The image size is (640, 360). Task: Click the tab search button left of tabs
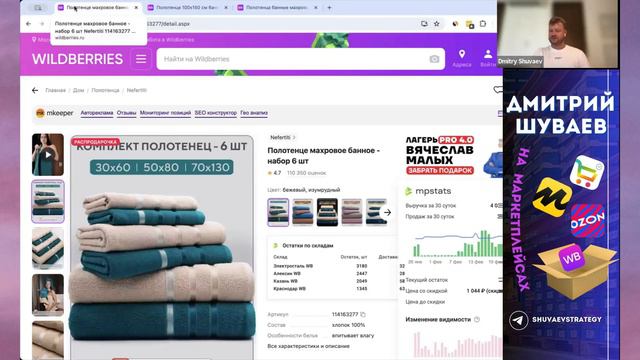click(x=38, y=7)
